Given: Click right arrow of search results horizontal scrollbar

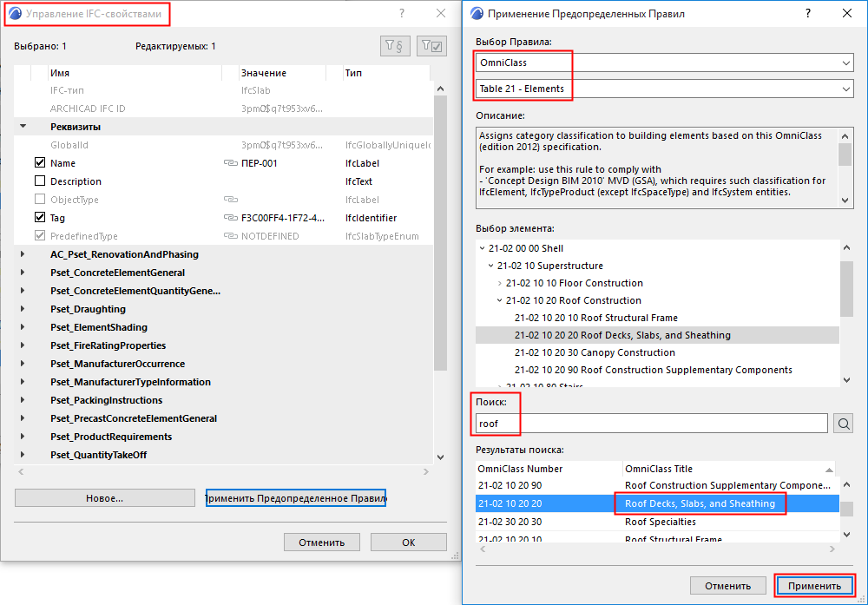Looking at the screenshot, I should [832, 549].
